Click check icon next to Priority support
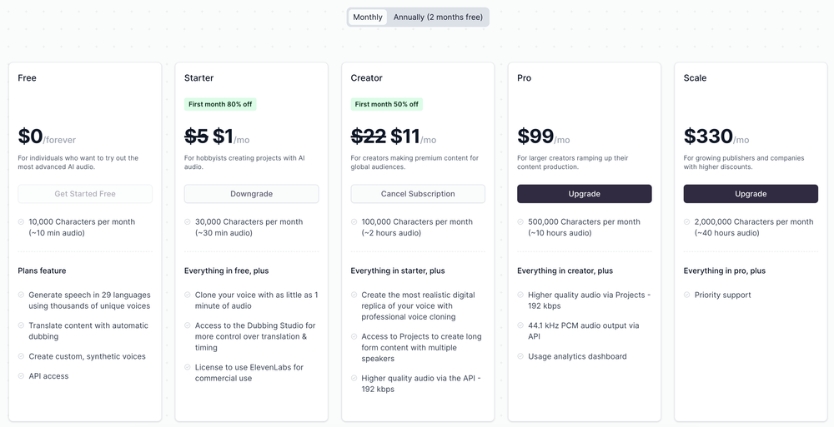Screen dimensions: 834x427 (687, 295)
